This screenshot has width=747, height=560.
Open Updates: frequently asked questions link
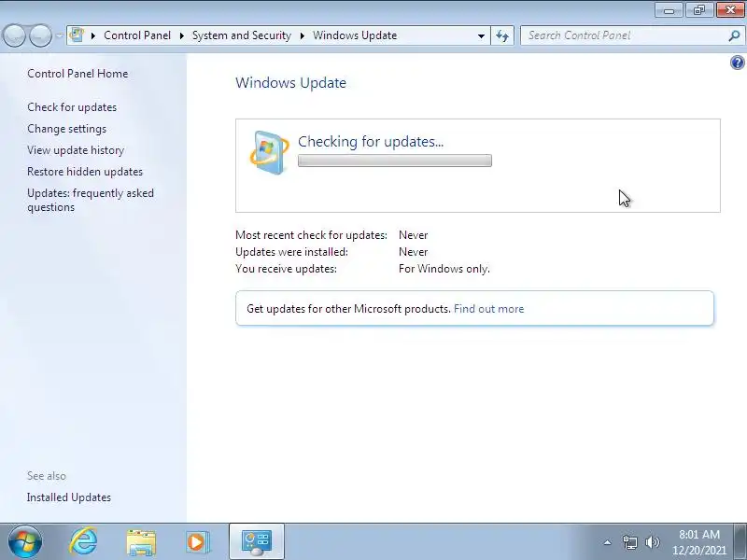[91, 200]
